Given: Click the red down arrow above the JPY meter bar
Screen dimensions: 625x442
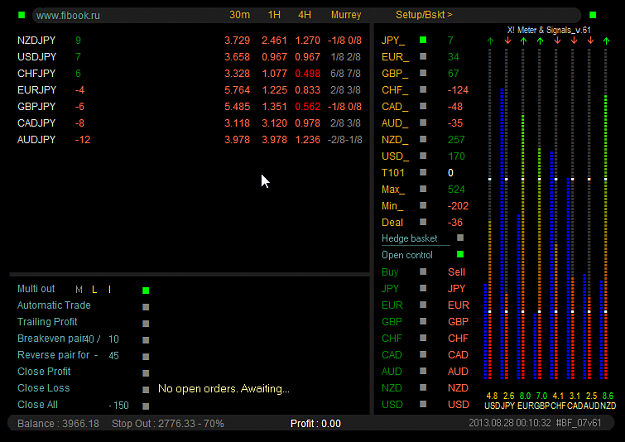Looking at the screenshot, I should 507,41.
